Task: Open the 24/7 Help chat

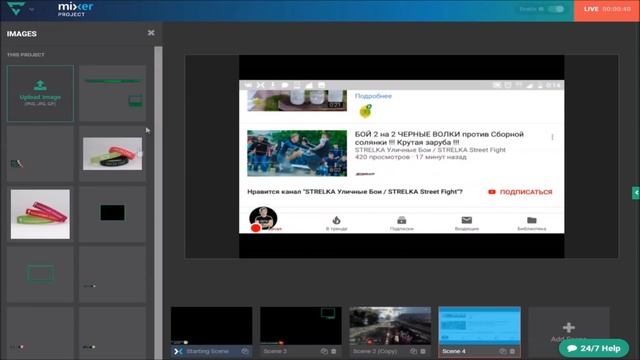Action: [594, 348]
